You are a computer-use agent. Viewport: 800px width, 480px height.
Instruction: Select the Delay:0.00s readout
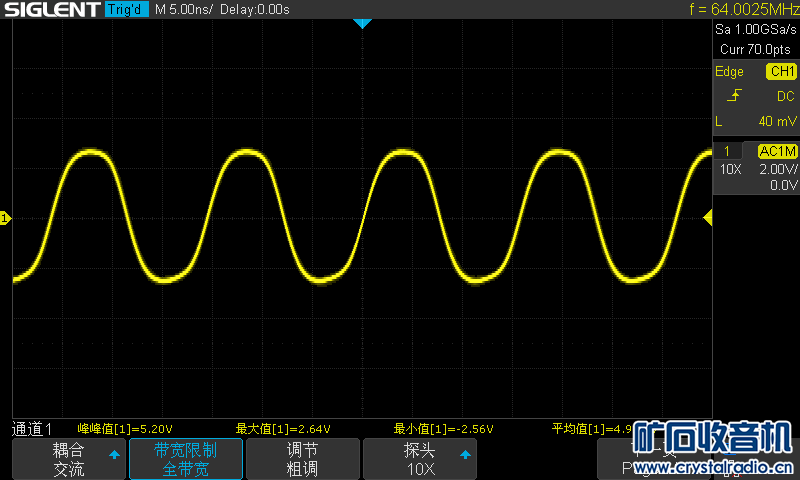pos(255,9)
